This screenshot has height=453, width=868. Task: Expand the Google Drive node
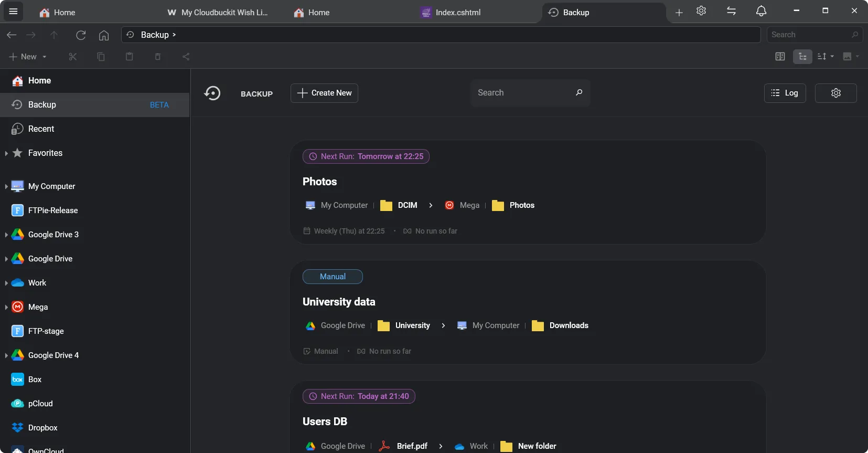coord(6,259)
